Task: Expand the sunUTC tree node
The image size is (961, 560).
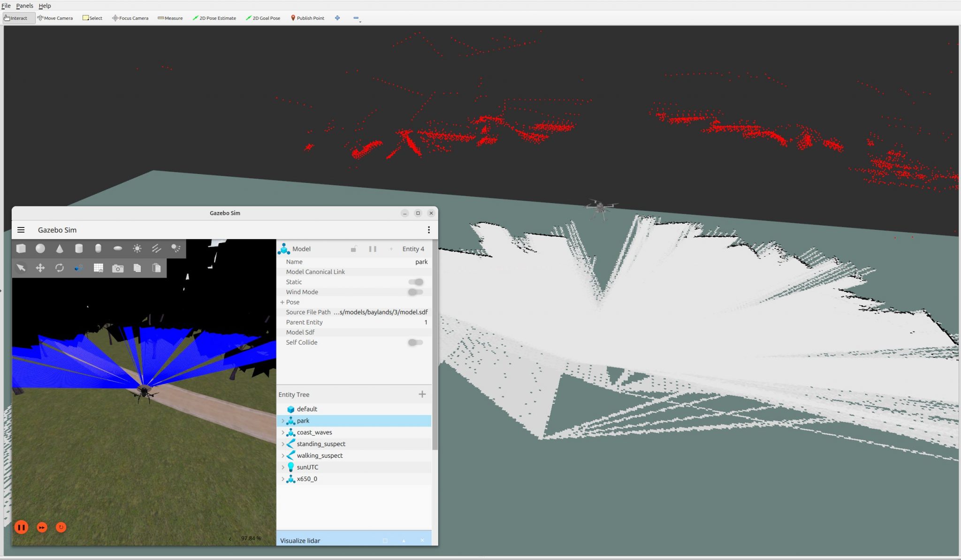Action: tap(282, 468)
